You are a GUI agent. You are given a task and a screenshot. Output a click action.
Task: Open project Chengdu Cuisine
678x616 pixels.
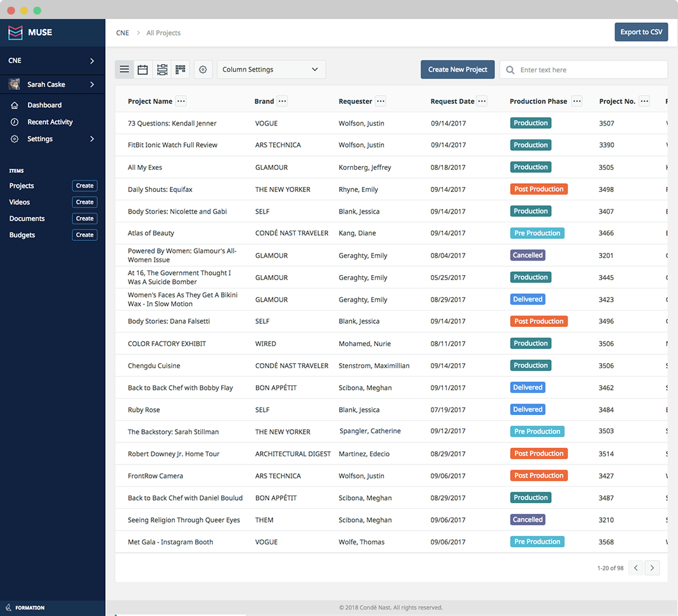(x=154, y=366)
